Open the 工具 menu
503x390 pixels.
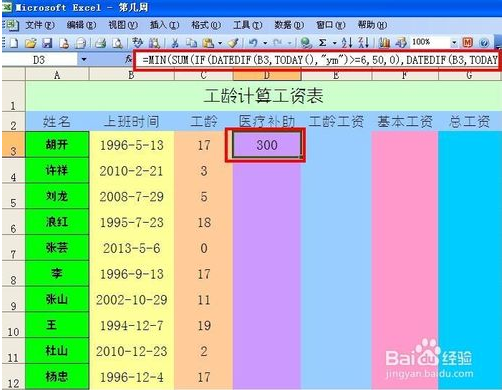click(x=247, y=25)
